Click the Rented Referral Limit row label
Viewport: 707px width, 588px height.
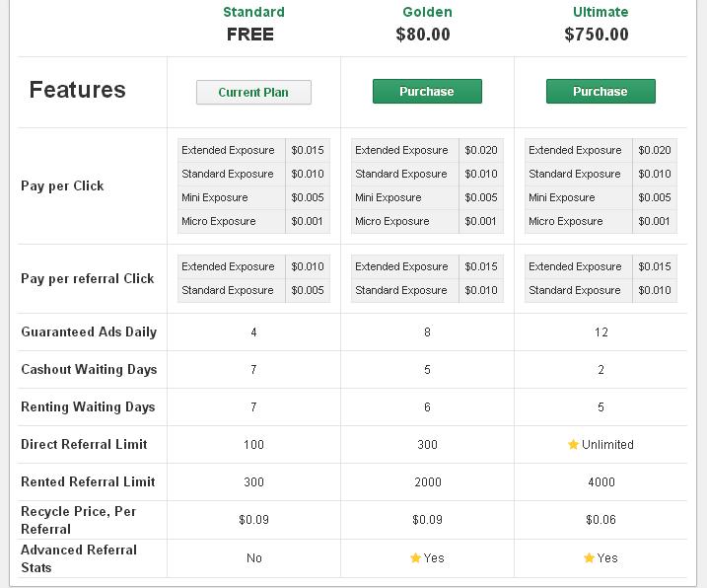pos(88,481)
